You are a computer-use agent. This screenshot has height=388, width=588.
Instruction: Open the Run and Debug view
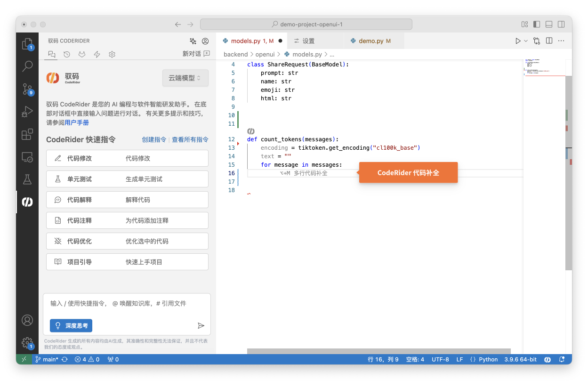[x=27, y=112]
